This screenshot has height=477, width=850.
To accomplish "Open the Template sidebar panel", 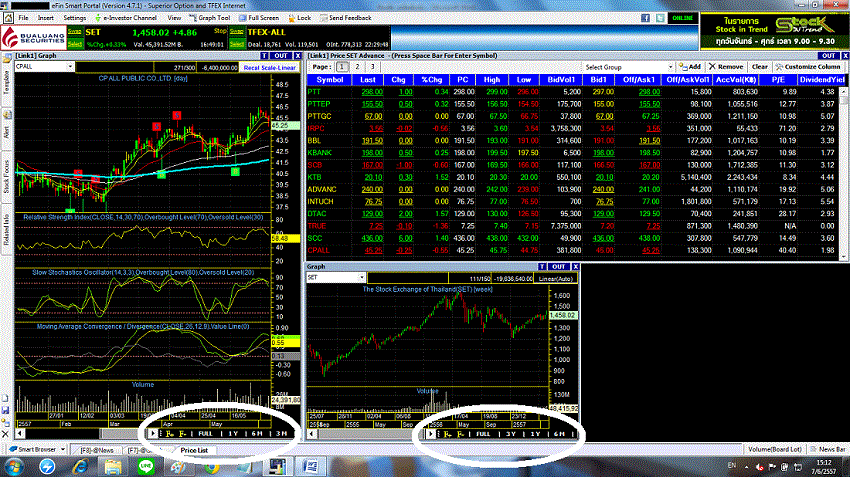I will [x=7, y=82].
